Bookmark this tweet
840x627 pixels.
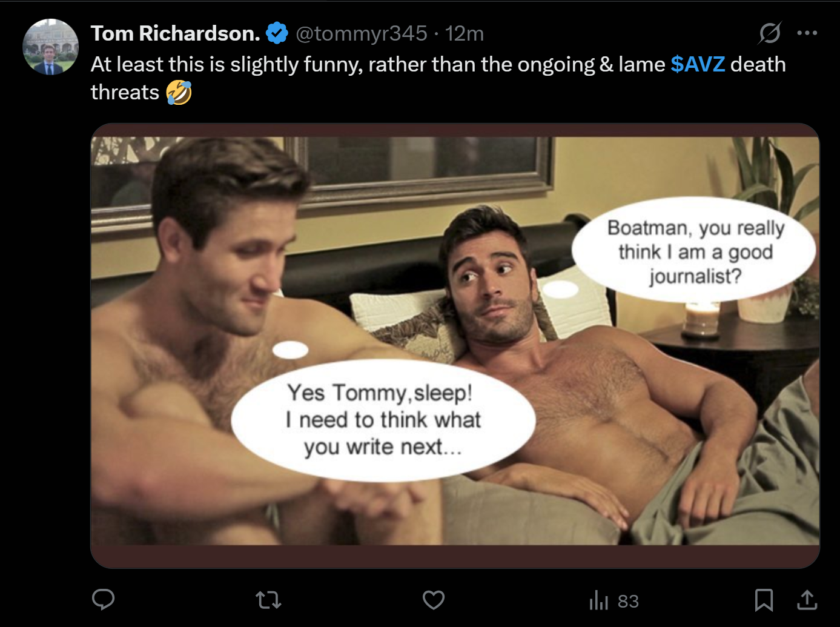(764, 600)
